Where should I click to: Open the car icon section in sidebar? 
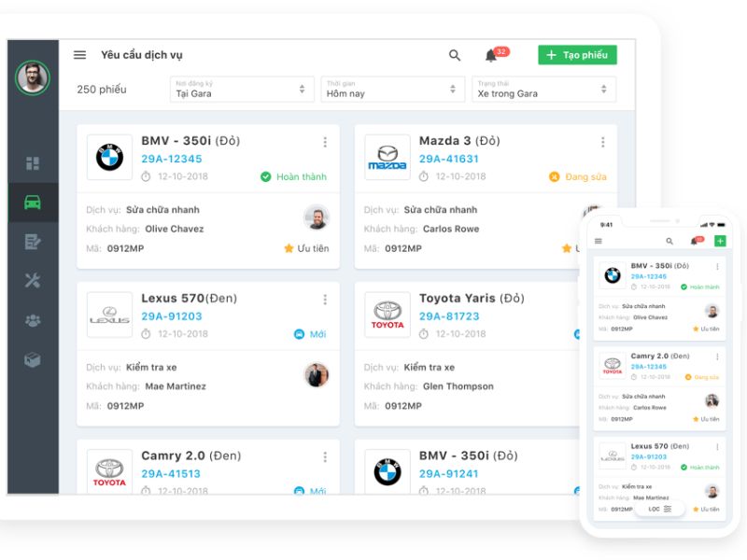tap(33, 203)
